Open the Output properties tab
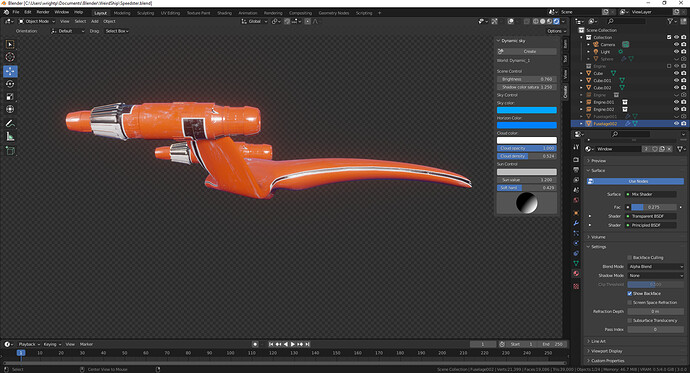The image size is (690, 373). (x=576, y=170)
